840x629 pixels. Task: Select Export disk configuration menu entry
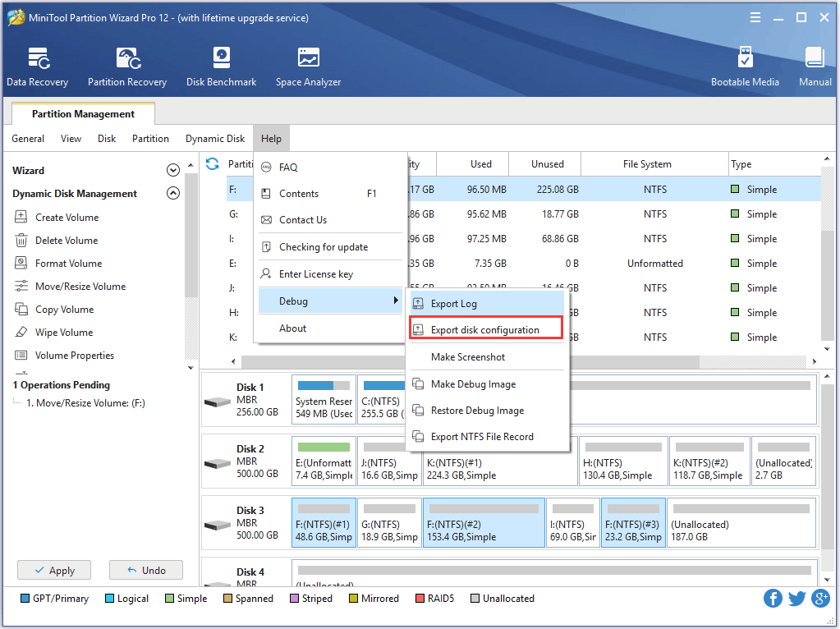click(484, 330)
